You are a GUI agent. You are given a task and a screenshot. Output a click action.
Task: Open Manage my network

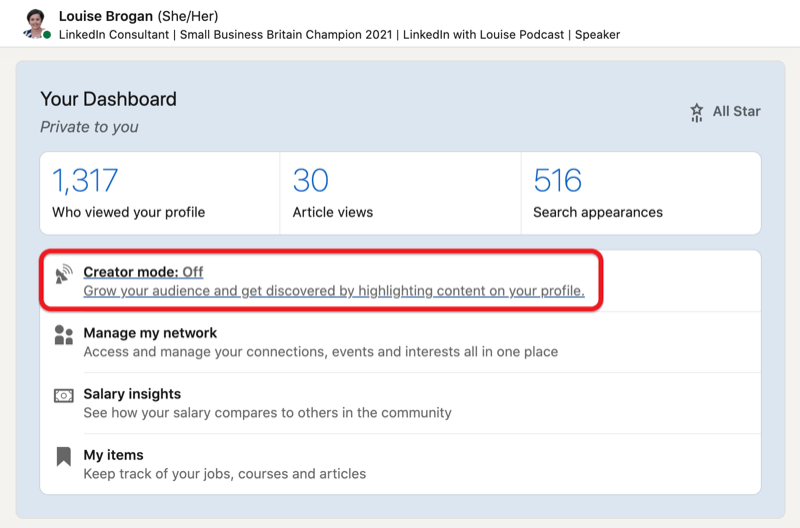[x=150, y=333]
